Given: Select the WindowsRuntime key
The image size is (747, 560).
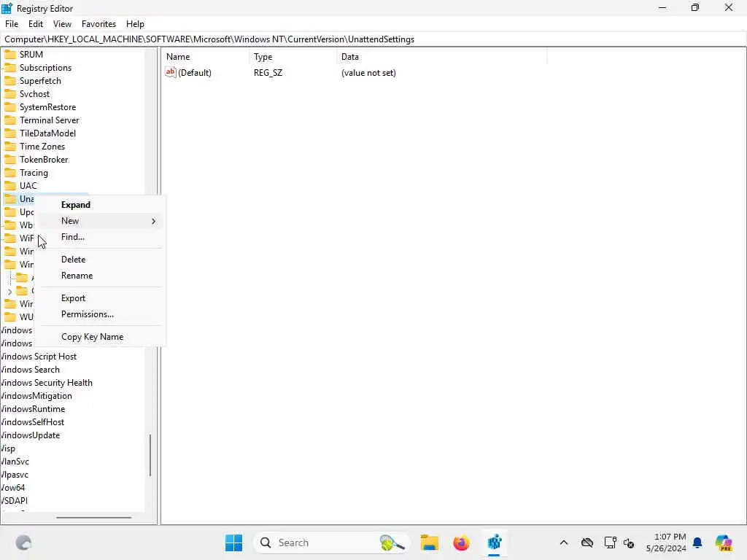Looking at the screenshot, I should [33, 409].
